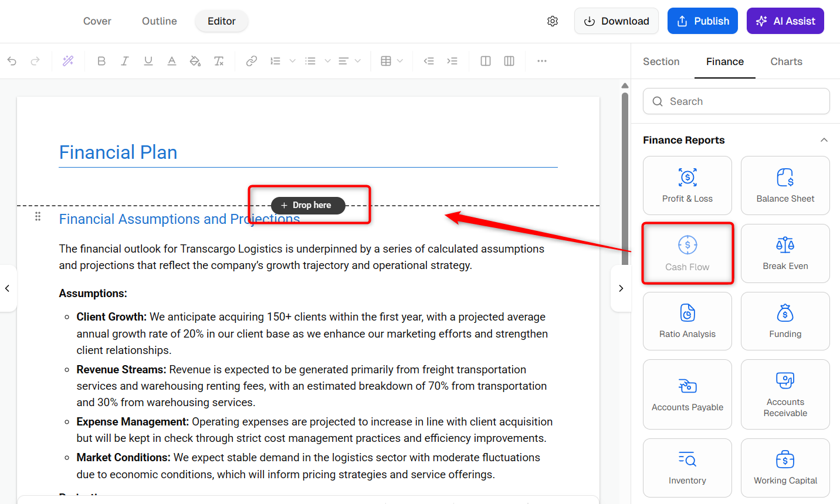
Task: Collapse left sidebar with chevron
Action: point(8,288)
